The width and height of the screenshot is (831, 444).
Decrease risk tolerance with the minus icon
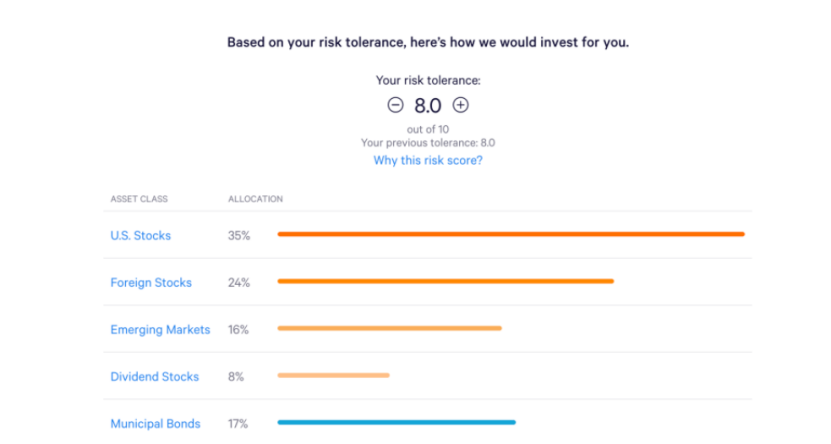pyautogui.click(x=395, y=105)
